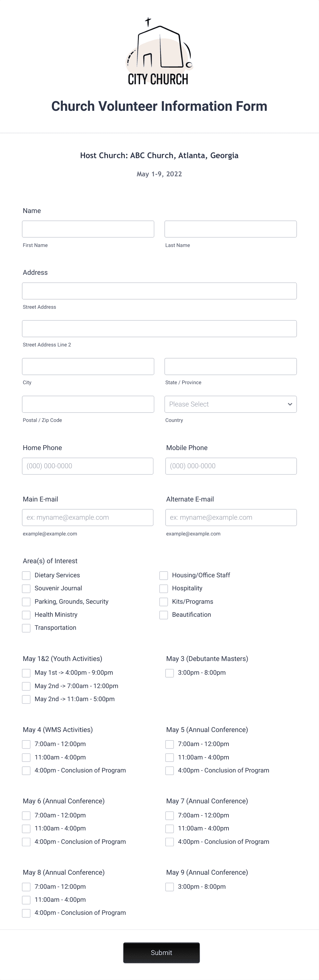
Task: Check the Dietary Services box
Action: click(26, 575)
